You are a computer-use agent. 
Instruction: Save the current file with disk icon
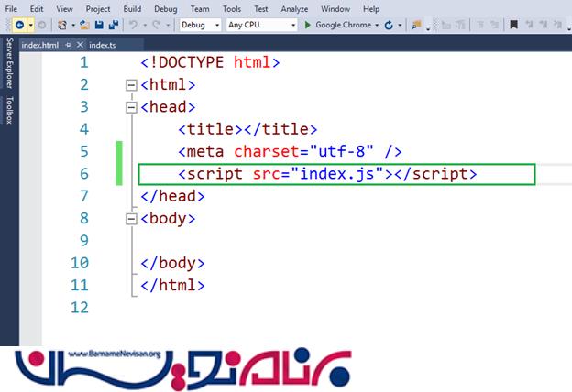click(99, 26)
